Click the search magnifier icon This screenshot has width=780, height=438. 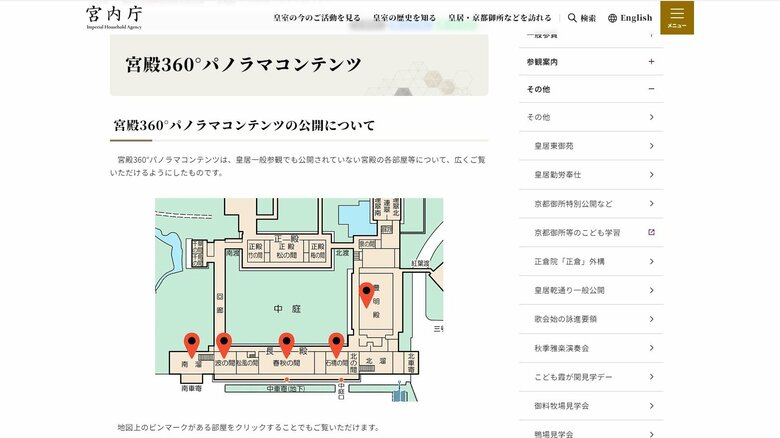(x=572, y=18)
